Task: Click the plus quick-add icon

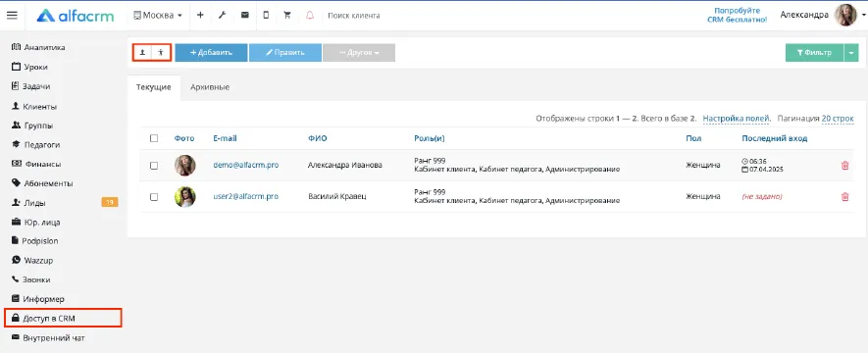Action: 200,16
